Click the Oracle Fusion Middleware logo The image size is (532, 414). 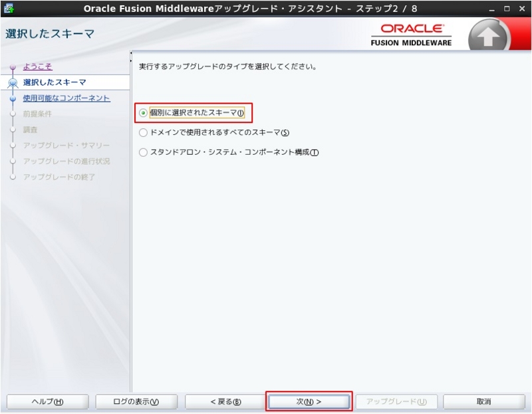411,35
